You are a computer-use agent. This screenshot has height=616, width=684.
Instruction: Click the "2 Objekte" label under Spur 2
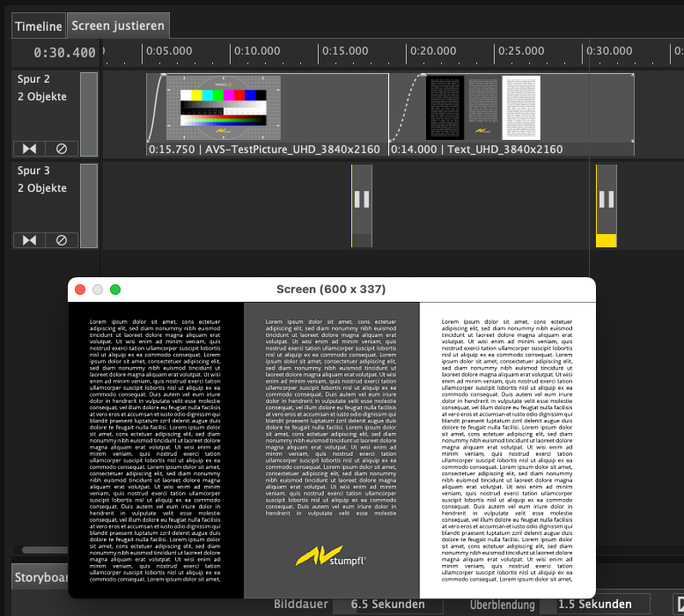(42, 96)
